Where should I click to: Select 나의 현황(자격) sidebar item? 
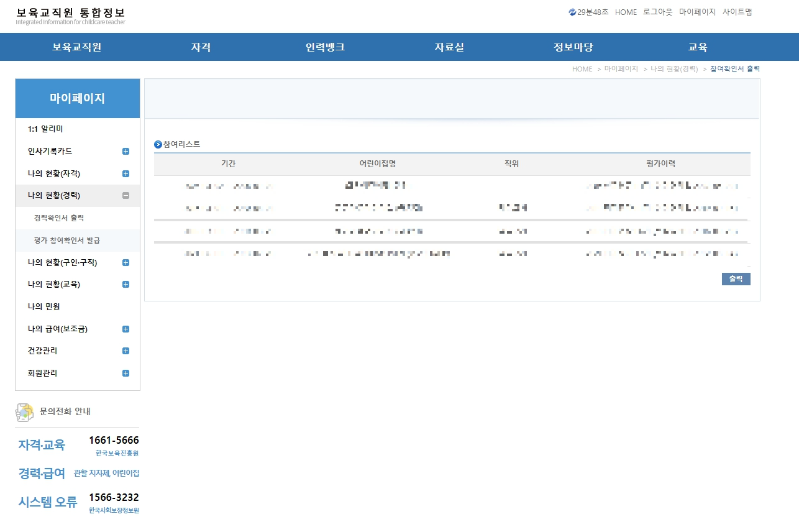tap(54, 173)
